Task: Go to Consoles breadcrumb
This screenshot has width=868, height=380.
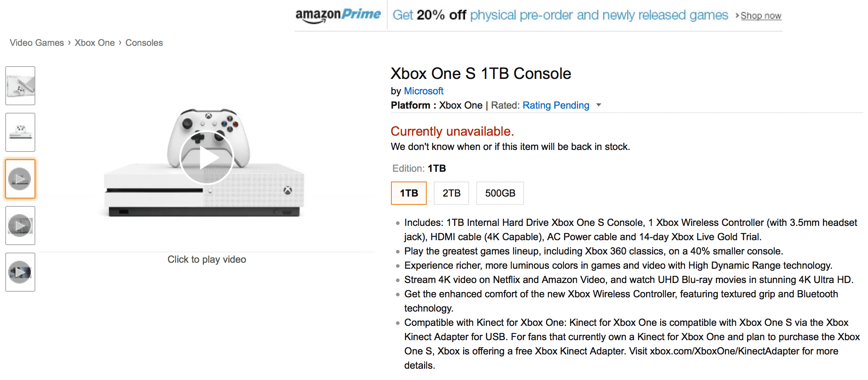Action: [x=144, y=43]
